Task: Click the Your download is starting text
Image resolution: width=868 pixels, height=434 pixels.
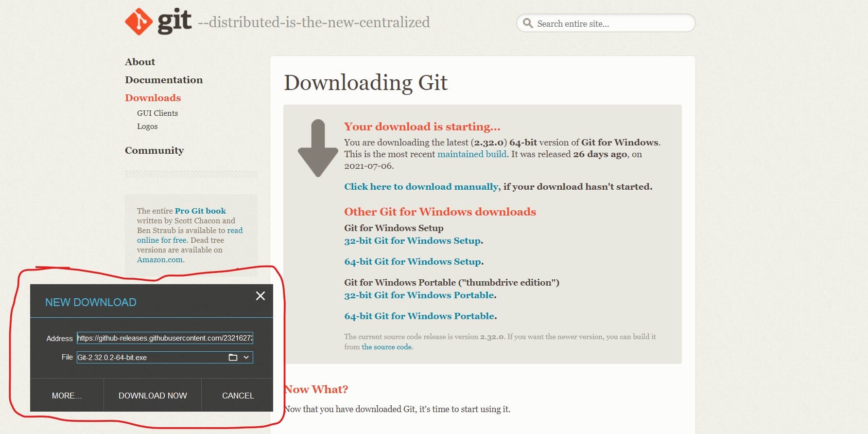Action: pos(422,127)
